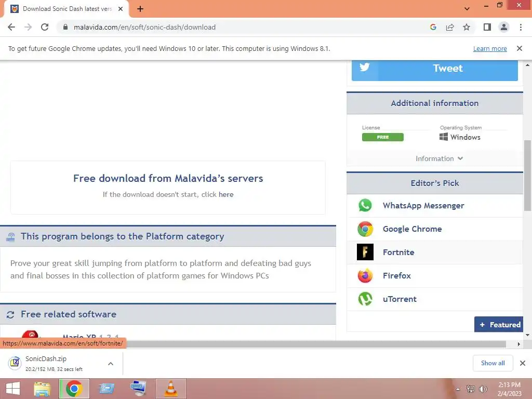Click the FREE license badge
Screen dimensions: 532x399
pos(383,137)
